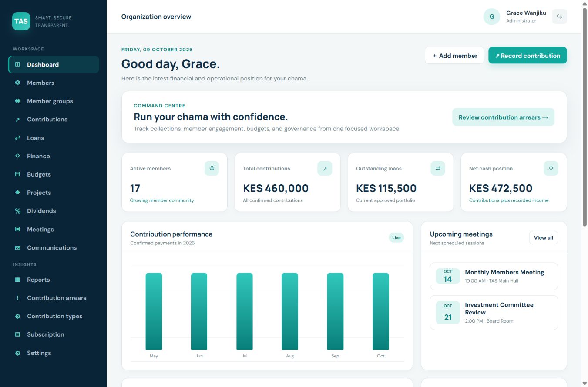Click the Add member button

(x=454, y=56)
